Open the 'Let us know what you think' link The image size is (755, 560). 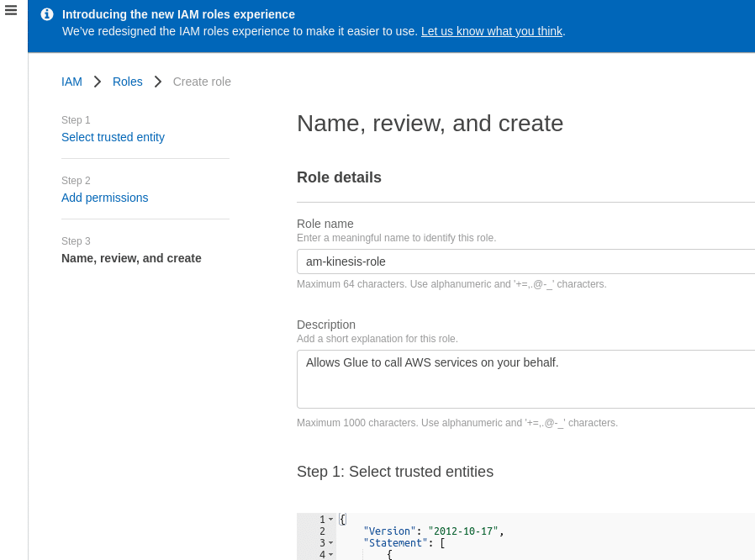coord(492,31)
